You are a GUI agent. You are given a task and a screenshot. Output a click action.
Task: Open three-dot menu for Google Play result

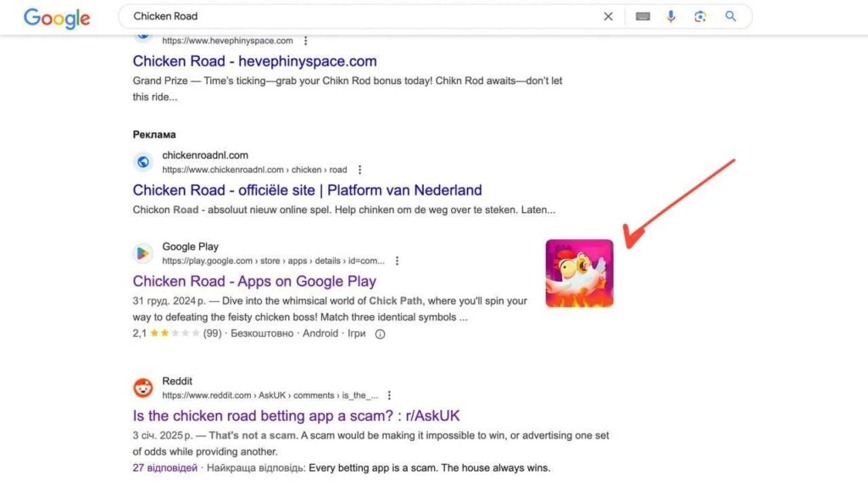[x=397, y=260]
